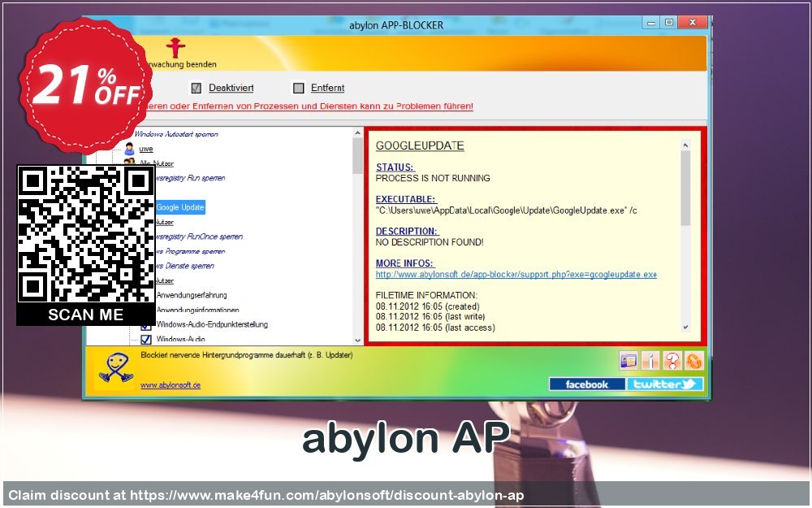Open the red question mark help icon

(x=672, y=360)
